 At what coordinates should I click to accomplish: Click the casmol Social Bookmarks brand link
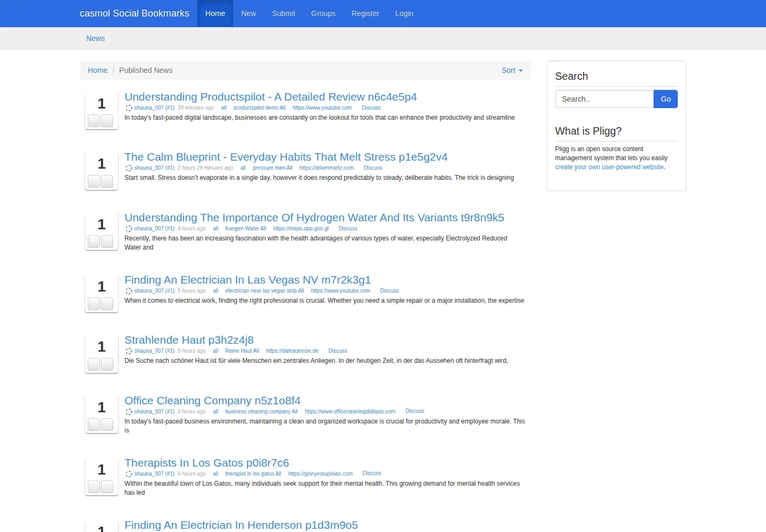tap(135, 13)
